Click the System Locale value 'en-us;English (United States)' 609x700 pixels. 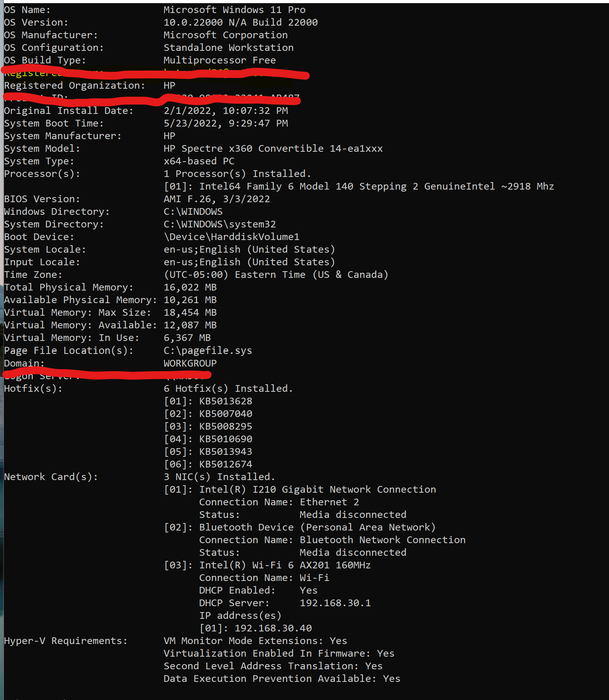pos(249,249)
